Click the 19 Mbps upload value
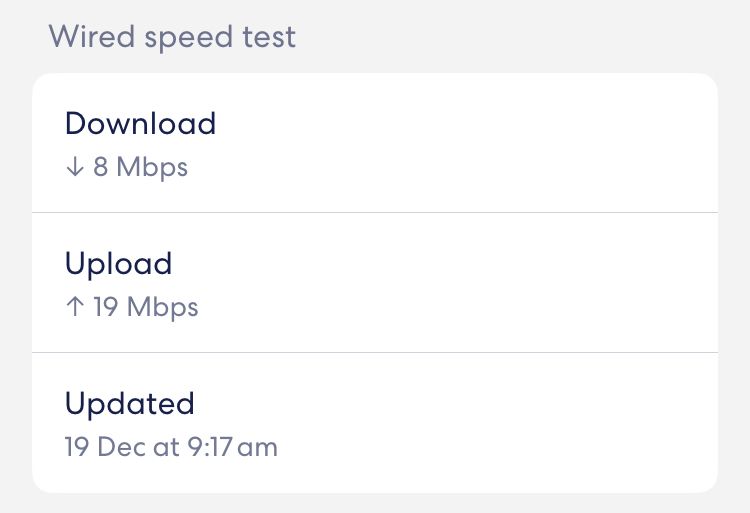The width and height of the screenshot is (750, 513). point(146,307)
